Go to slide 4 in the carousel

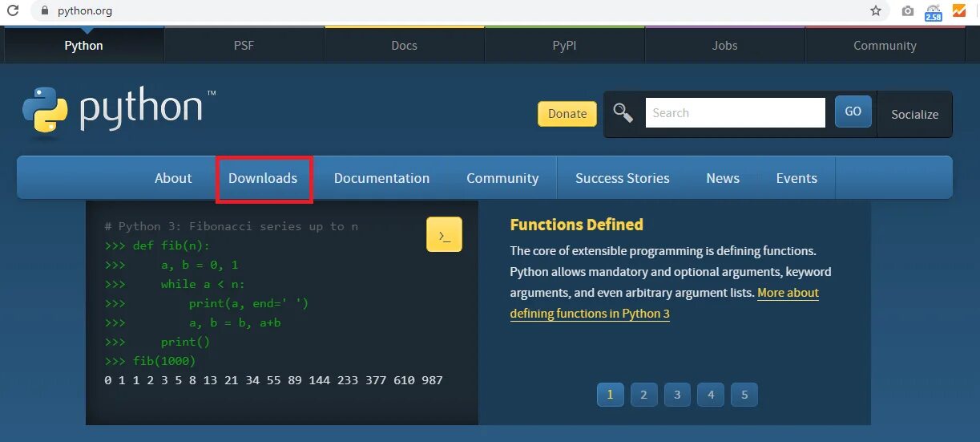[x=711, y=394]
